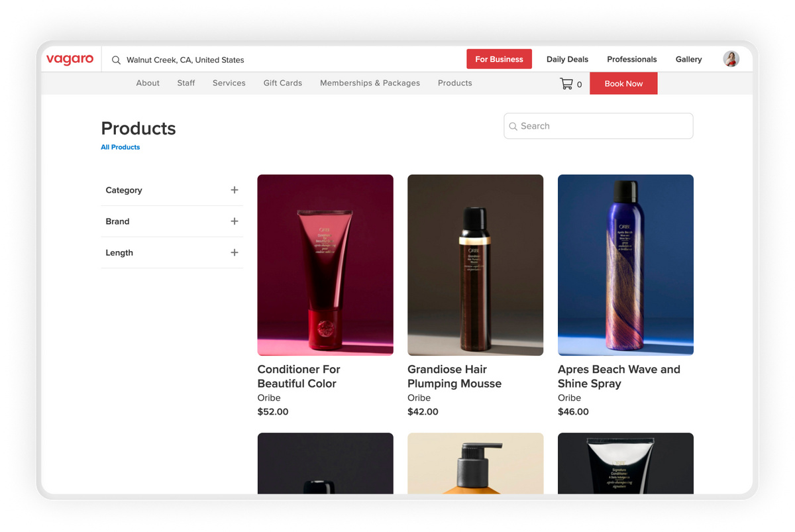Click the Category filter label
This screenshot has height=532, width=795.
tap(124, 190)
